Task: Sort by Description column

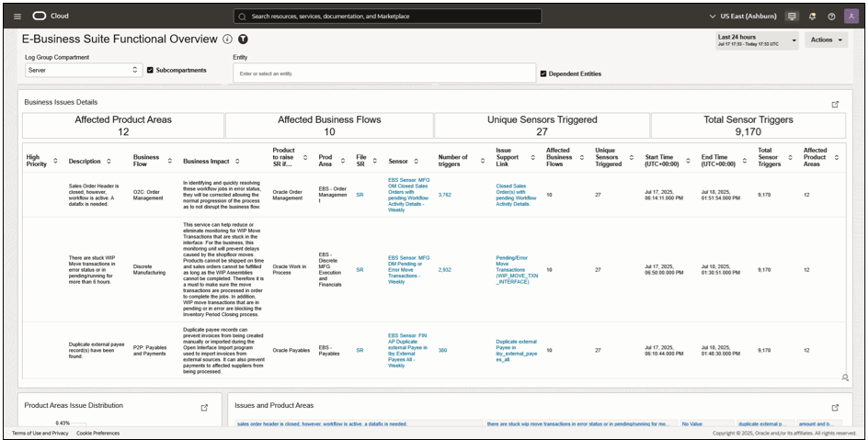Action: click(108, 162)
